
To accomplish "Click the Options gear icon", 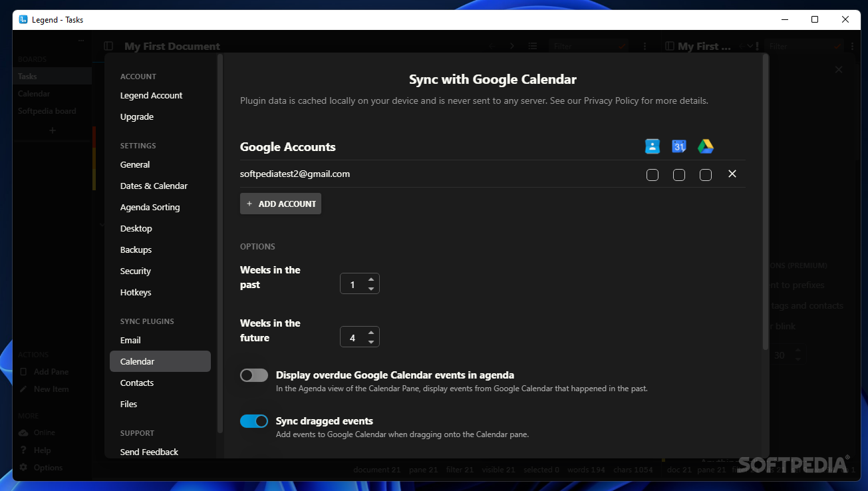I will coord(23,468).
